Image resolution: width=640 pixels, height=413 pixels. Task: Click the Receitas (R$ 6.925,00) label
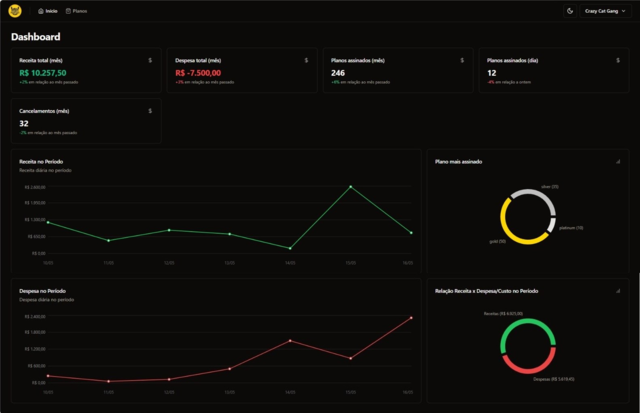503,313
